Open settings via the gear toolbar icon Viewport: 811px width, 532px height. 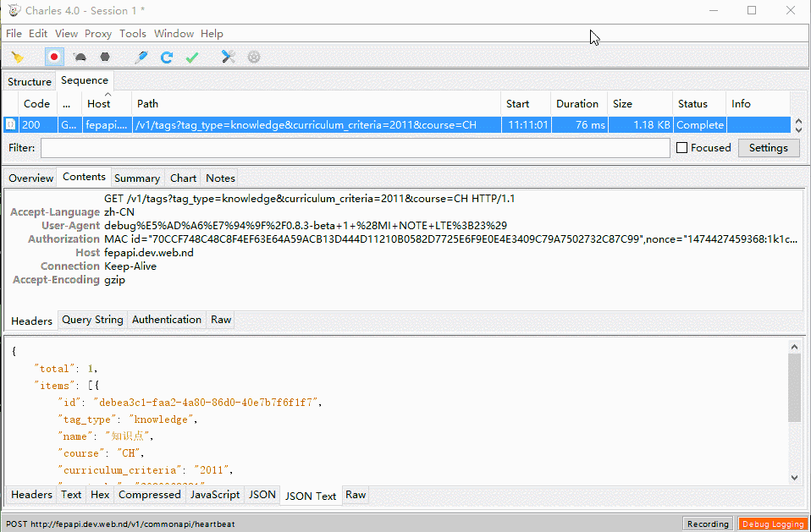click(x=253, y=57)
